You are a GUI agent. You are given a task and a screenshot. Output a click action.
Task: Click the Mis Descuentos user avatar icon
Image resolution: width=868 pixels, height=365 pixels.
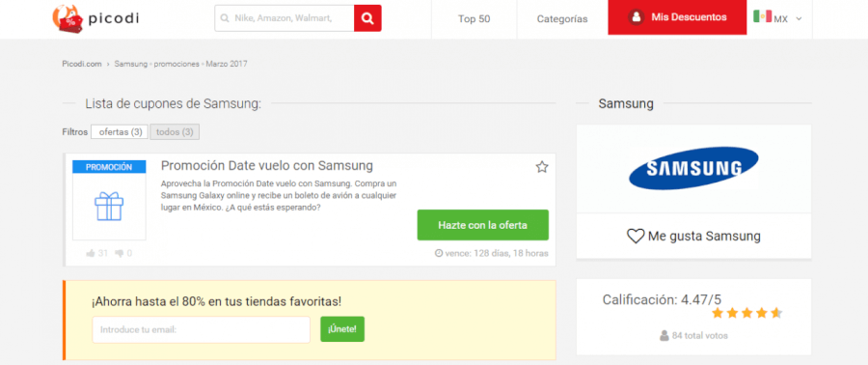pyautogui.click(x=637, y=17)
